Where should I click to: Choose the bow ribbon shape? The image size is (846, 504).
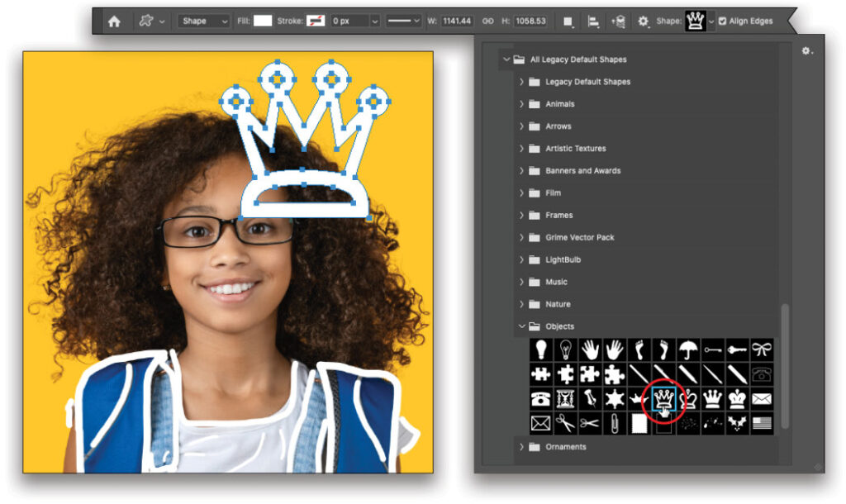pos(761,349)
